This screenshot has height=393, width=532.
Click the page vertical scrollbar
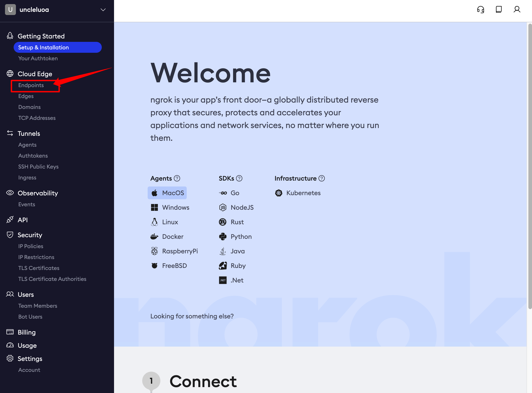point(530,166)
